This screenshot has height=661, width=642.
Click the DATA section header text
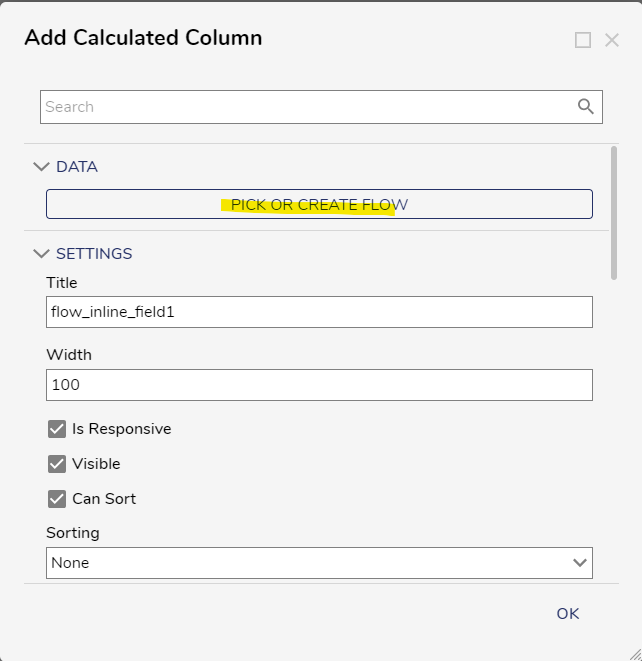77,167
